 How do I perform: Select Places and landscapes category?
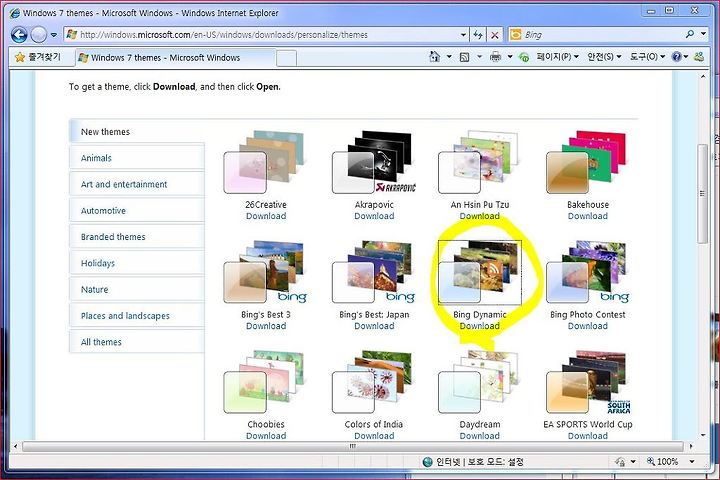coord(137,316)
